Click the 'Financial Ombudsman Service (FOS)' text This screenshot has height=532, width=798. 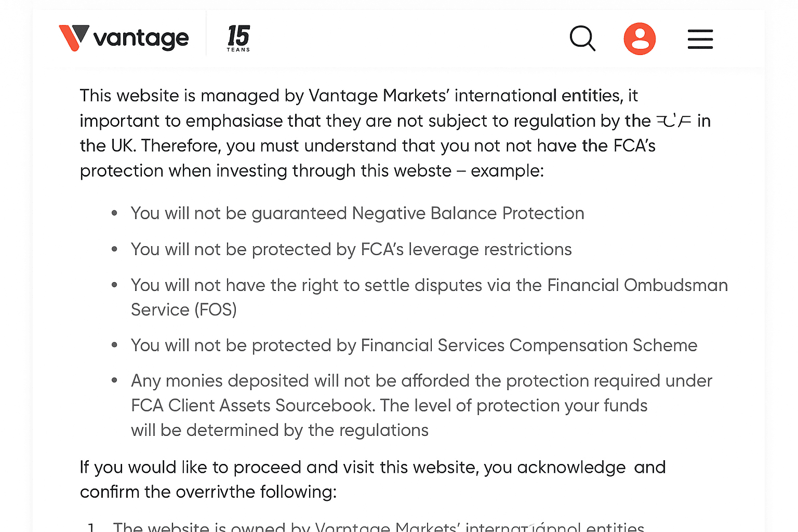[x=429, y=297]
